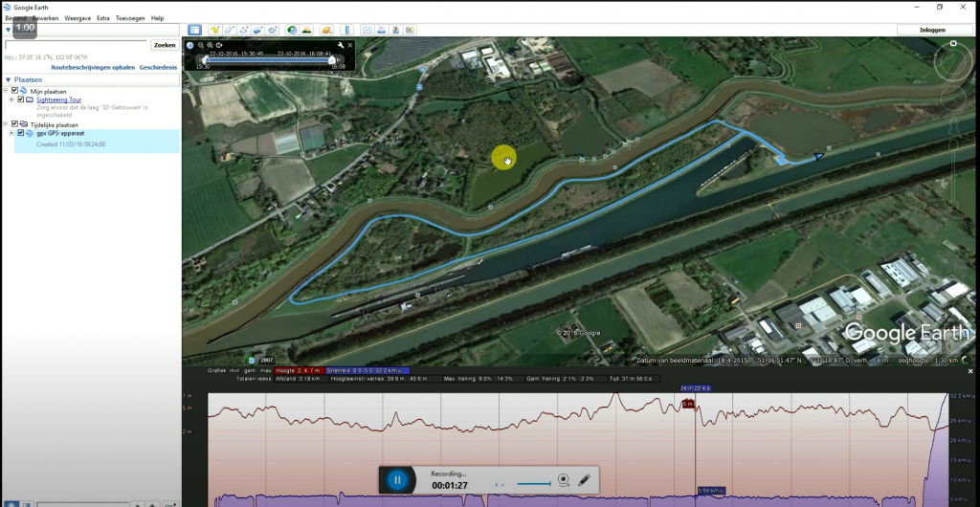980x507 pixels.
Task: Click the profile cursor marker at 24 m 22.4 s
Action: pyautogui.click(x=696, y=387)
